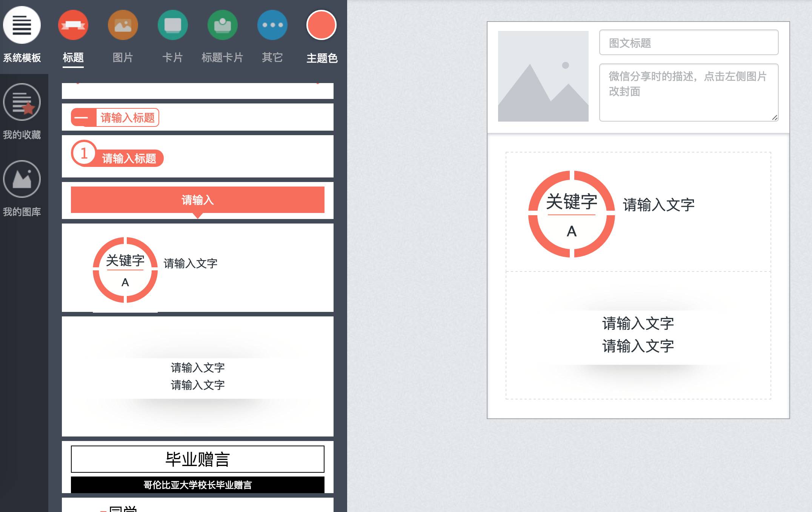Switch to the 标题卡片 tab label
The image size is (812, 512).
[x=223, y=58]
